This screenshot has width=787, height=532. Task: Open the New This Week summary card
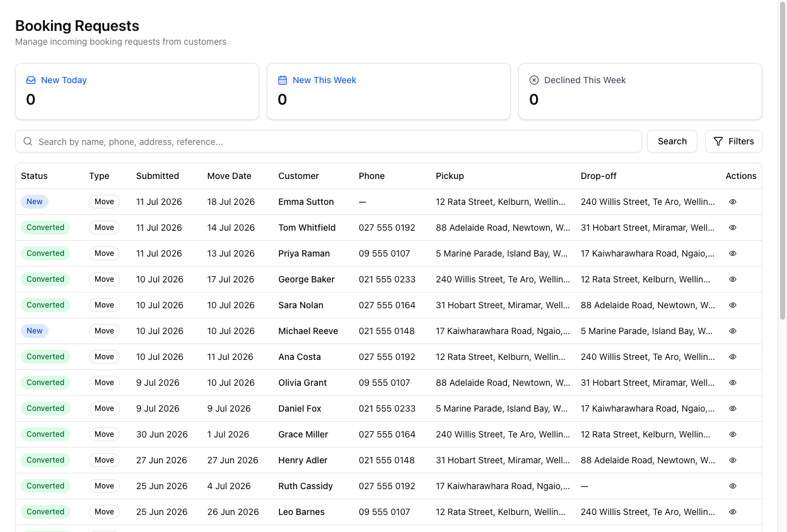pos(388,91)
